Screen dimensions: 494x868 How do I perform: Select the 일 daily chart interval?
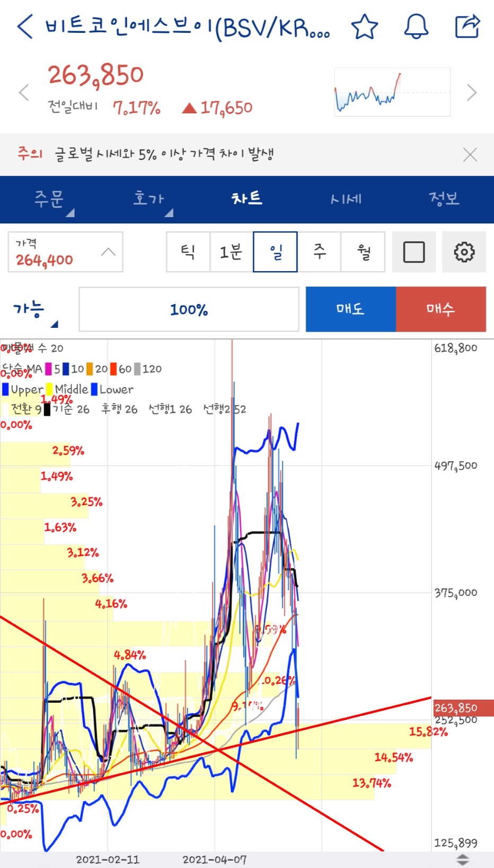275,252
